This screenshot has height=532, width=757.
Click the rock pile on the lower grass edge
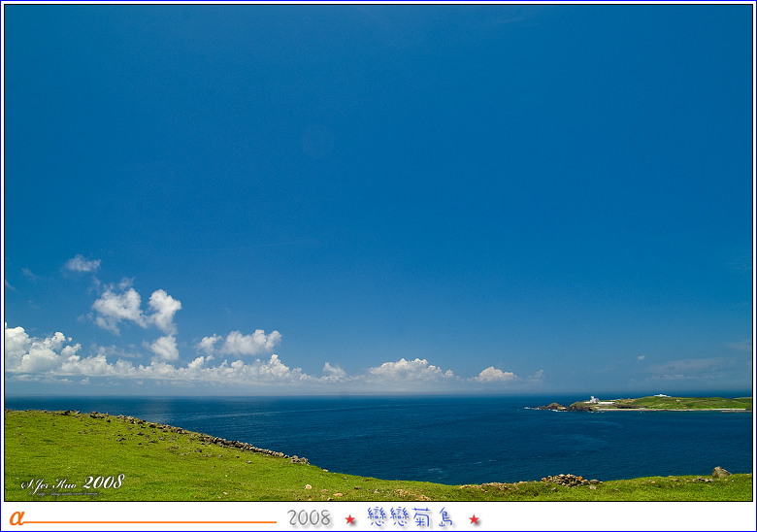point(566,480)
